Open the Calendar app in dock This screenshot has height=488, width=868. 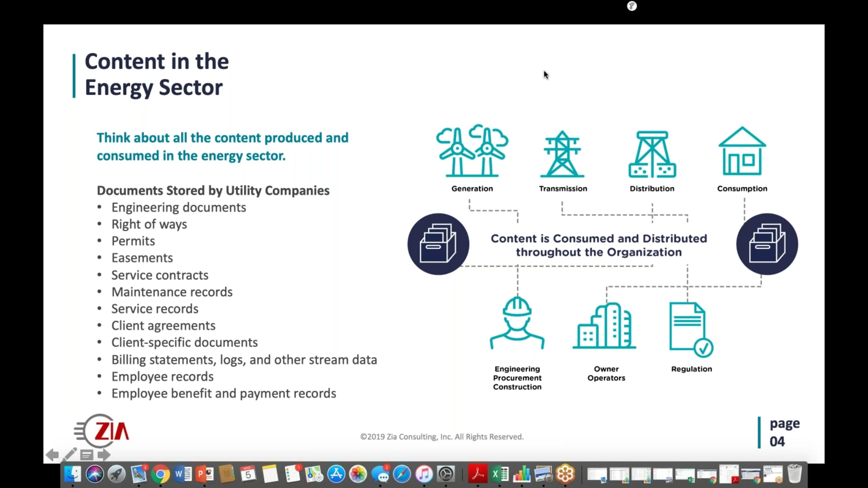point(248,474)
